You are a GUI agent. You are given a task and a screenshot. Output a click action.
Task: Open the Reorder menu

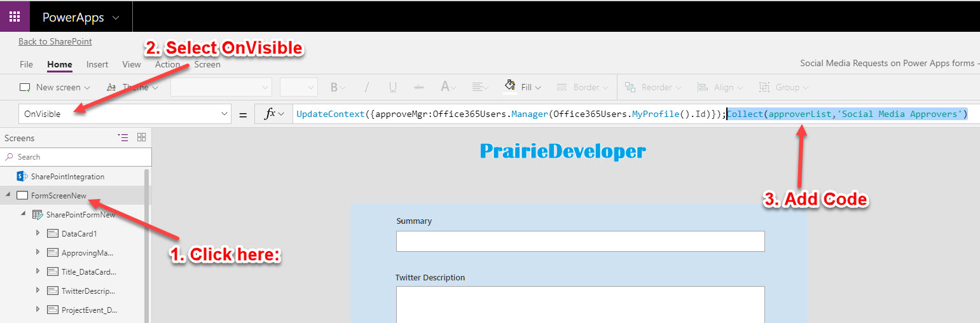[653, 87]
